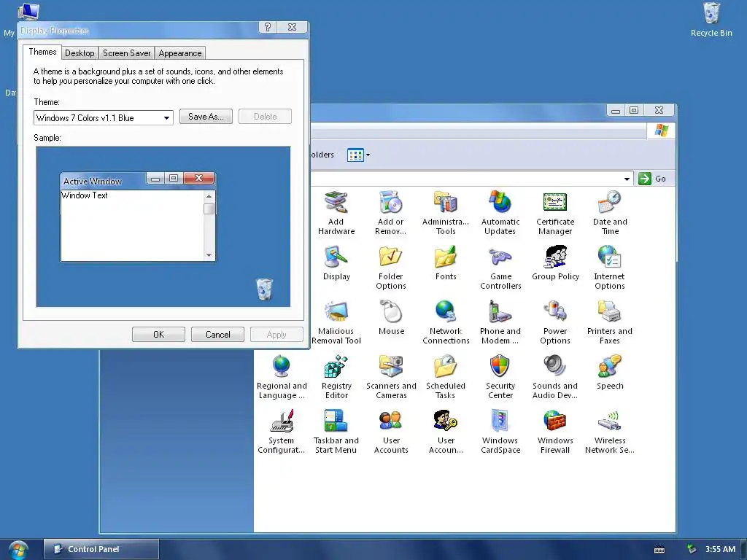This screenshot has height=560, width=747.
Task: Open the Scheduled Tasks icon
Action: tap(446, 367)
